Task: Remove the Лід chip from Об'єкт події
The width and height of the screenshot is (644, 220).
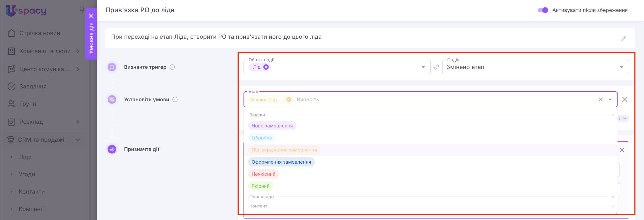Action: [266, 67]
